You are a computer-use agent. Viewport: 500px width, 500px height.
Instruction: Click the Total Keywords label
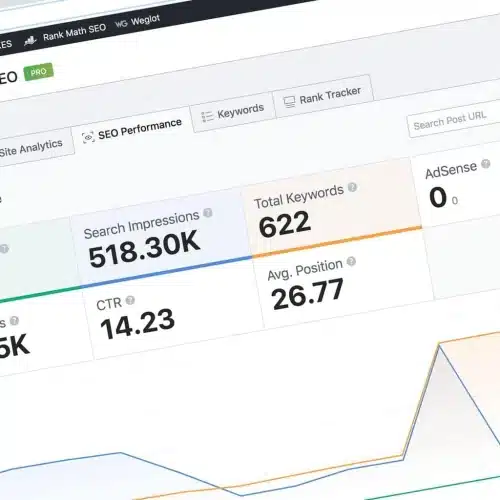pyautogui.click(x=299, y=197)
